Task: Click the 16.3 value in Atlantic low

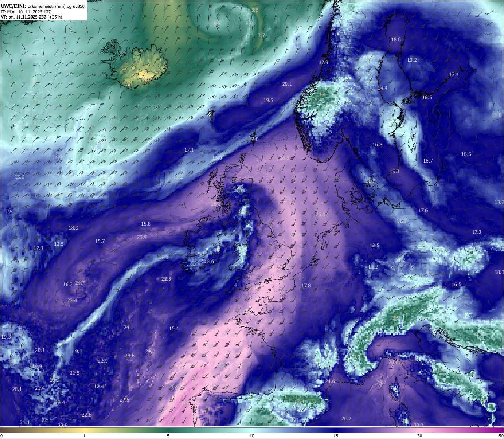Action: pos(68,284)
